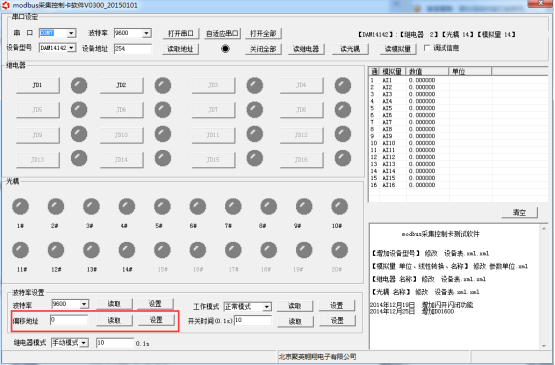Toggle relay JD1 button
The height and width of the screenshot is (365, 555).
click(38, 85)
